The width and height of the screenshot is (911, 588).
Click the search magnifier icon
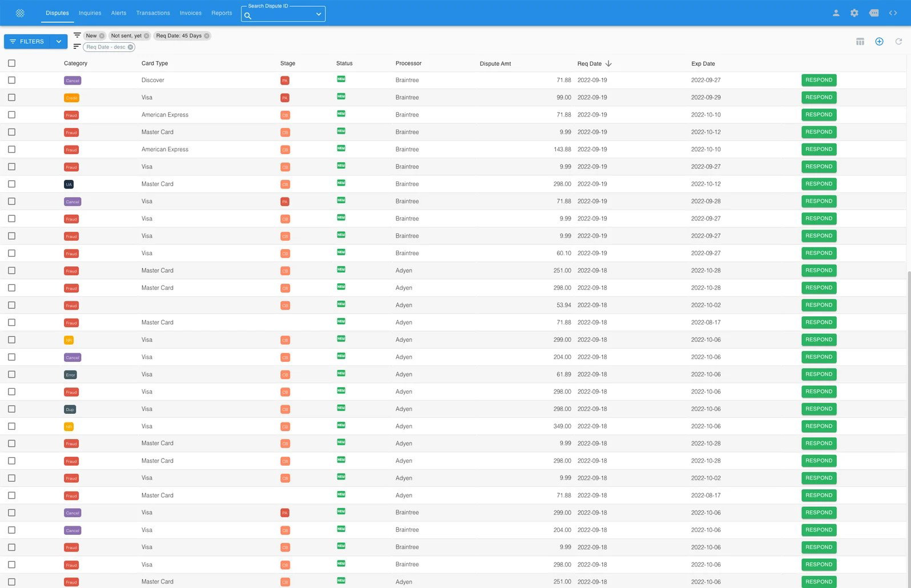pos(248,16)
